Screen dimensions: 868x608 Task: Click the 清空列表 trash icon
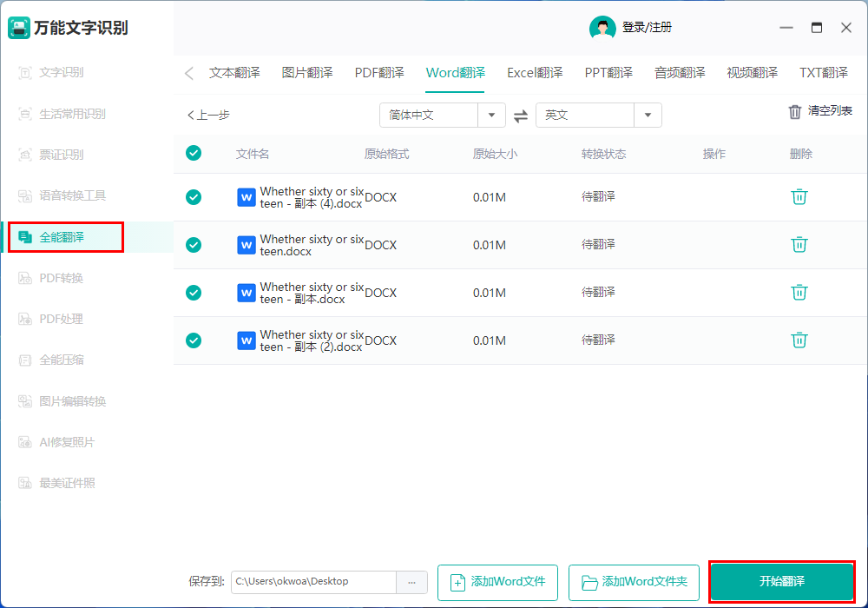point(795,112)
